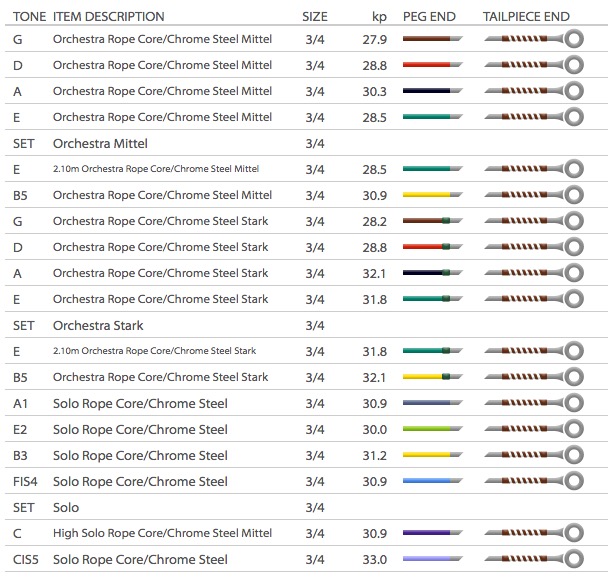Click the brown peg end of G Mittel string

[432, 39]
